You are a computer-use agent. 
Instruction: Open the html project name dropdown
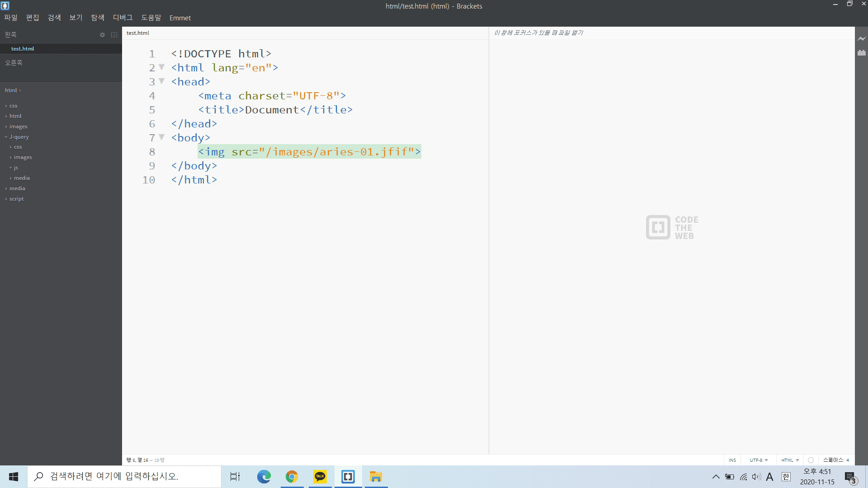pos(13,90)
